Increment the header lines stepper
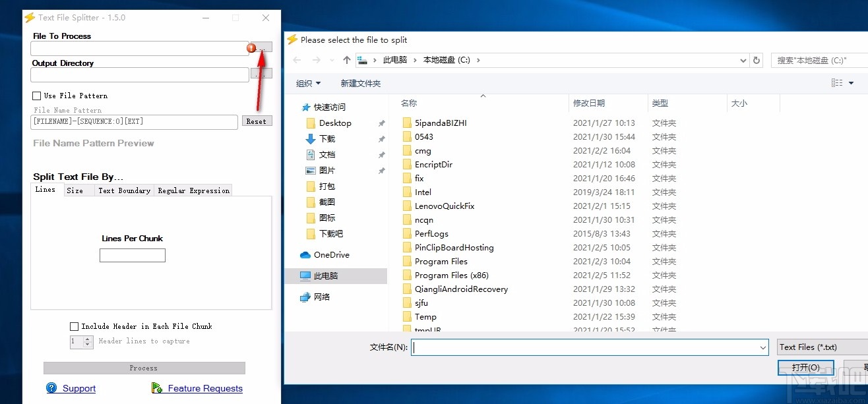868x404 pixels. click(86, 339)
